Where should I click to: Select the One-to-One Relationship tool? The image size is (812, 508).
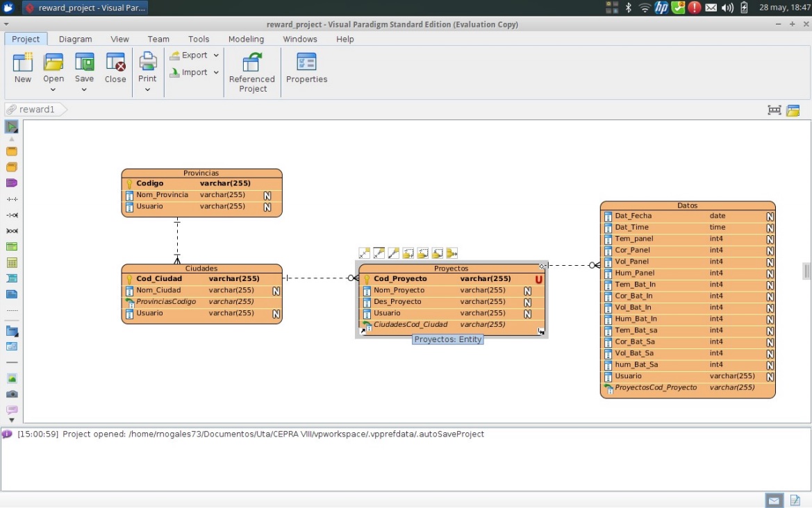tap(11, 198)
